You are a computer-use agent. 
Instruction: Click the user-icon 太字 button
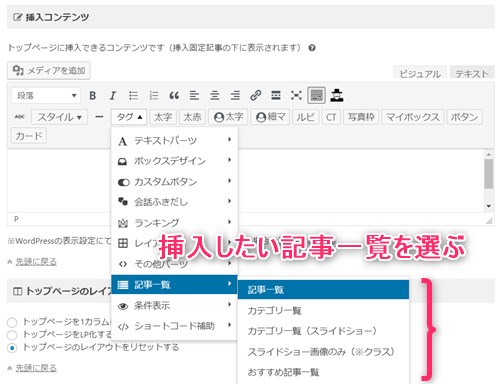[228, 117]
